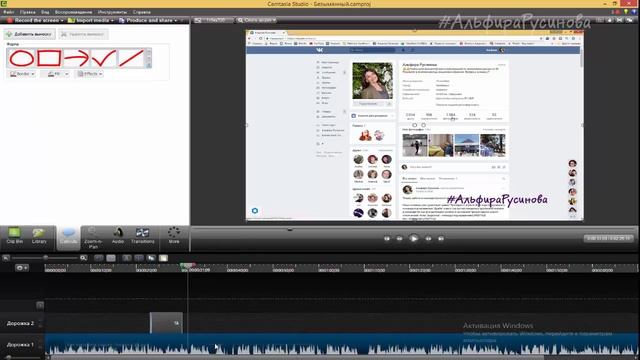Click the track height slider at bottom-left

[x=9, y=357]
